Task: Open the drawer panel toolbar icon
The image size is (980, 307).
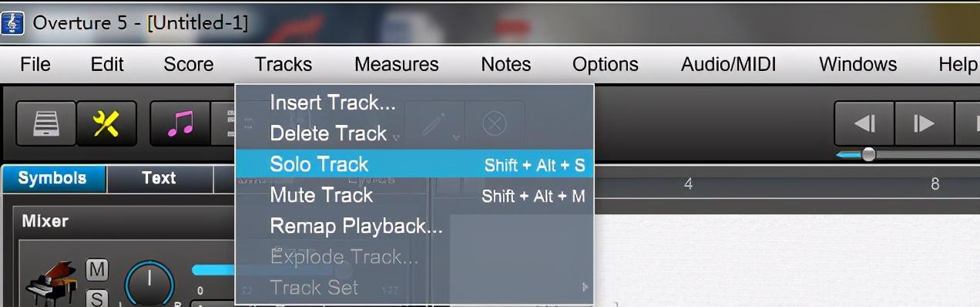Action: pyautogui.click(x=45, y=123)
